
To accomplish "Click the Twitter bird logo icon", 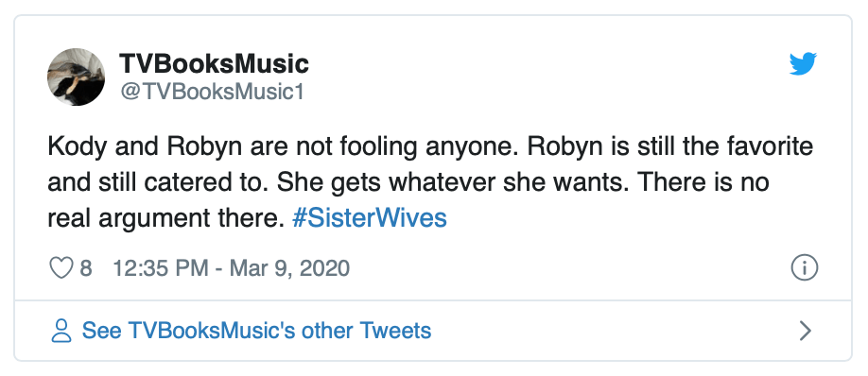I will (x=803, y=64).
